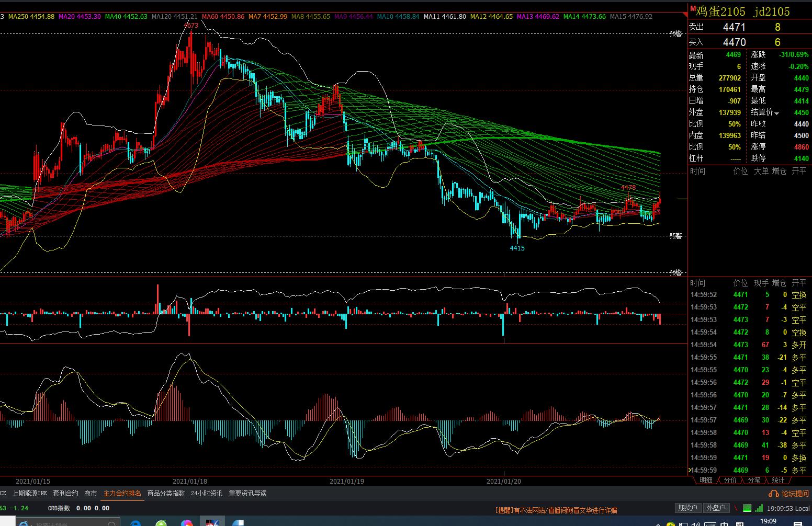Open the 24小时资讯 tab
Image resolution: width=812 pixels, height=526 pixels.
click(x=207, y=493)
